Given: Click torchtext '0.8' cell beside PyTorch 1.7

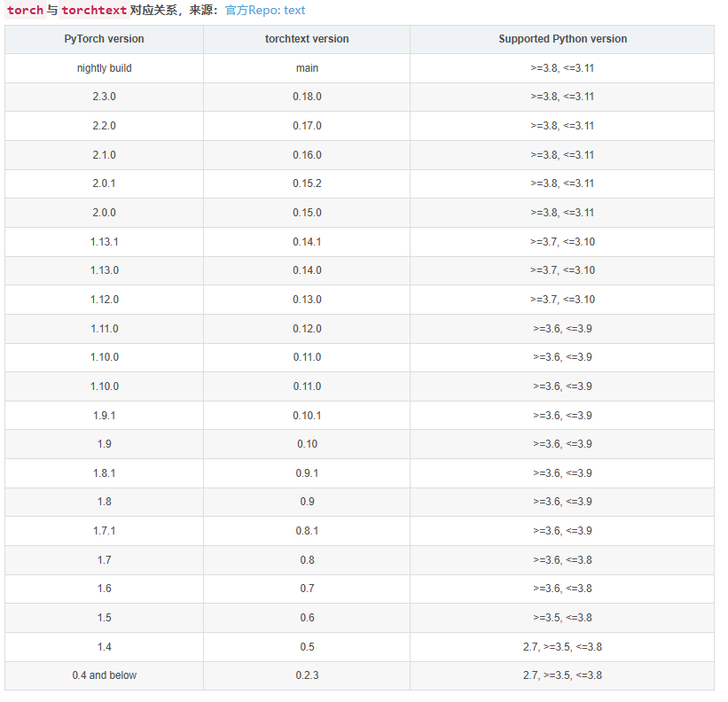Looking at the screenshot, I should click(307, 560).
